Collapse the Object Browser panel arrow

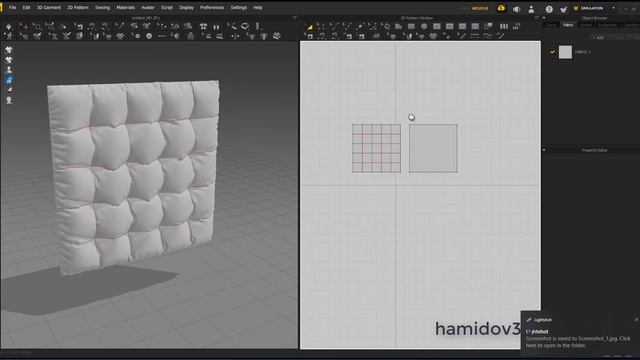[x=544, y=18]
